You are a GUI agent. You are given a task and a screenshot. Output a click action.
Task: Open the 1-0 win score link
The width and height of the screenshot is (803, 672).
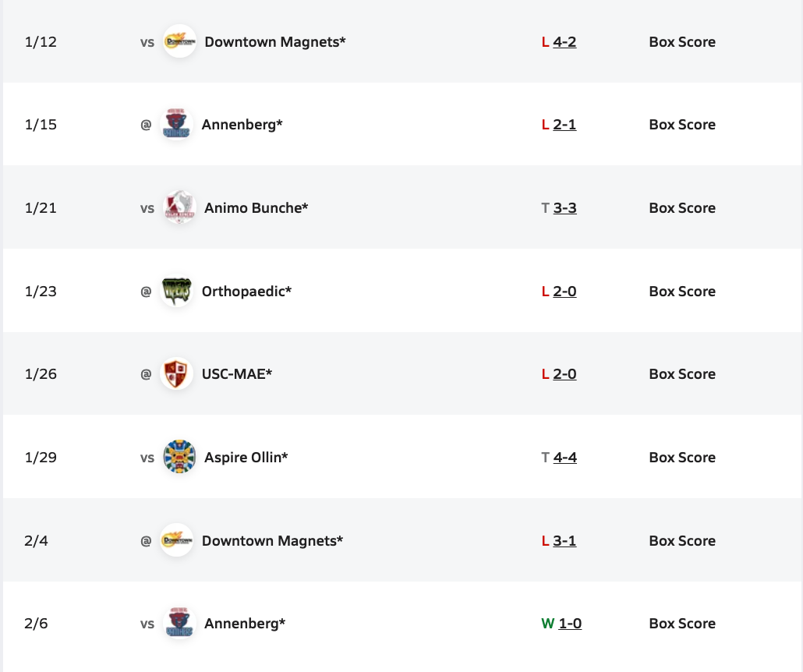click(570, 624)
